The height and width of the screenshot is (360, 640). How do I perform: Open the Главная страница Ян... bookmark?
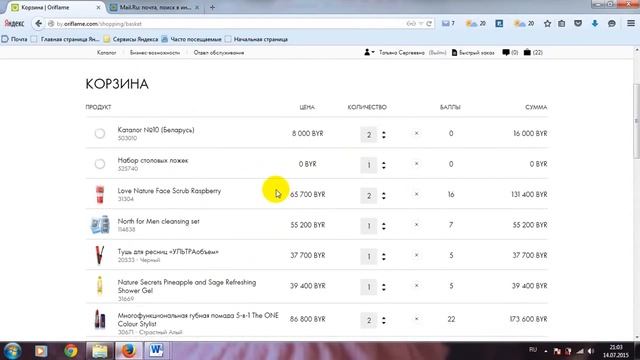pos(66,39)
